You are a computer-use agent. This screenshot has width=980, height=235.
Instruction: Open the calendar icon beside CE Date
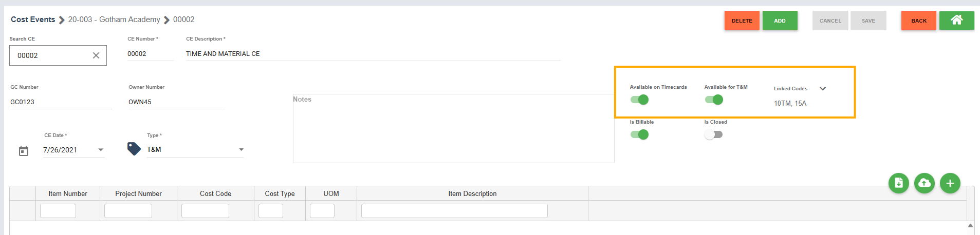tap(24, 151)
